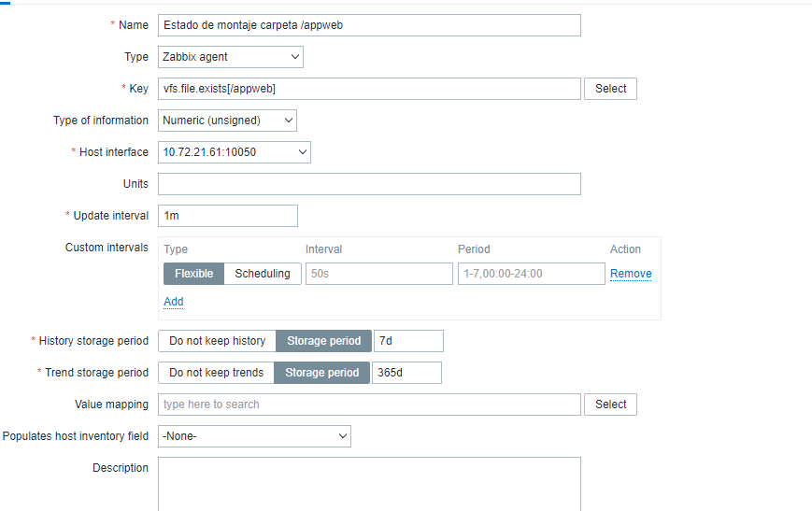812x511 pixels.
Task: Click into the Key text field
Action: click(x=369, y=89)
